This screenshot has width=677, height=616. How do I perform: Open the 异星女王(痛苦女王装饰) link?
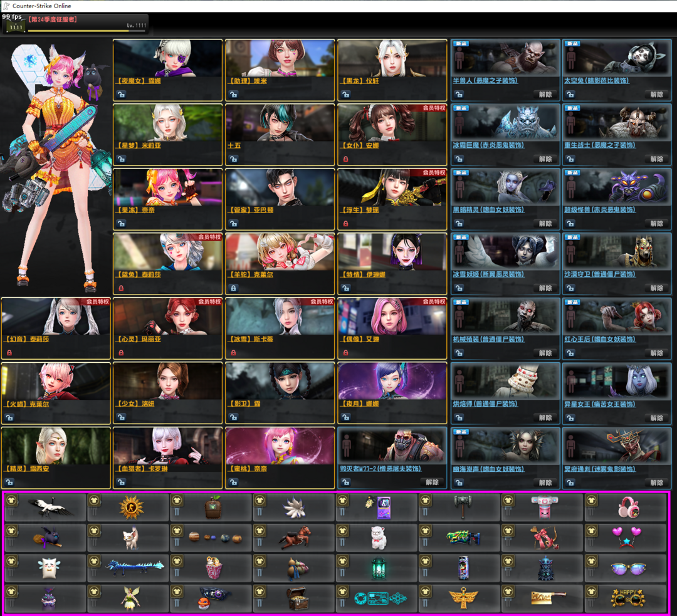coord(600,404)
